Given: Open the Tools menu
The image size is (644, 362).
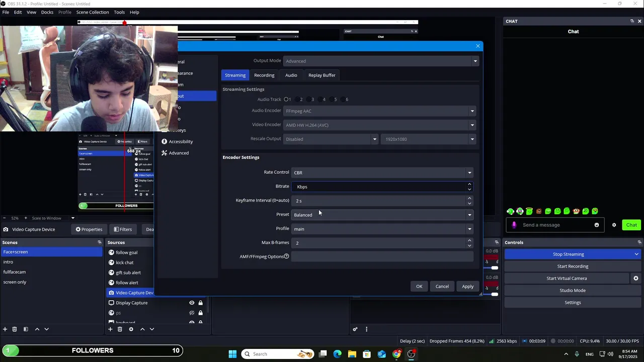Looking at the screenshot, I should (x=119, y=12).
